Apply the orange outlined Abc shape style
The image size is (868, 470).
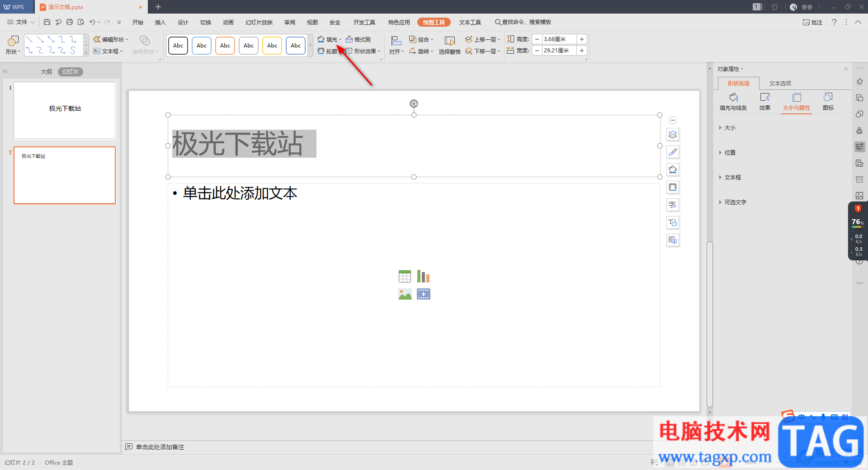[225, 46]
